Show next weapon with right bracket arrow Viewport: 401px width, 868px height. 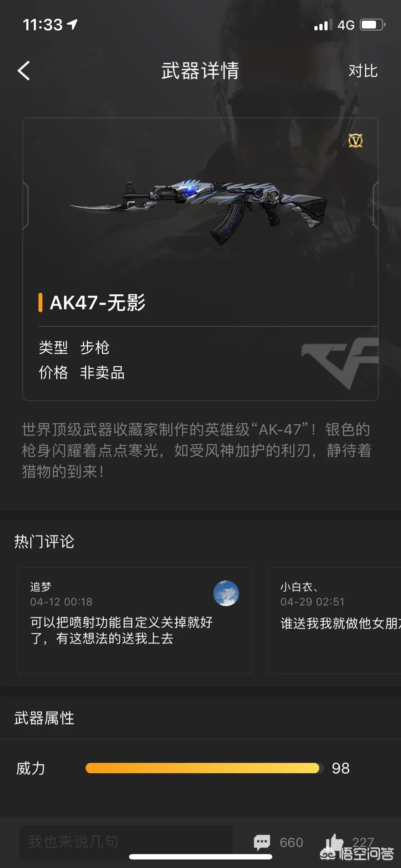[x=375, y=205]
